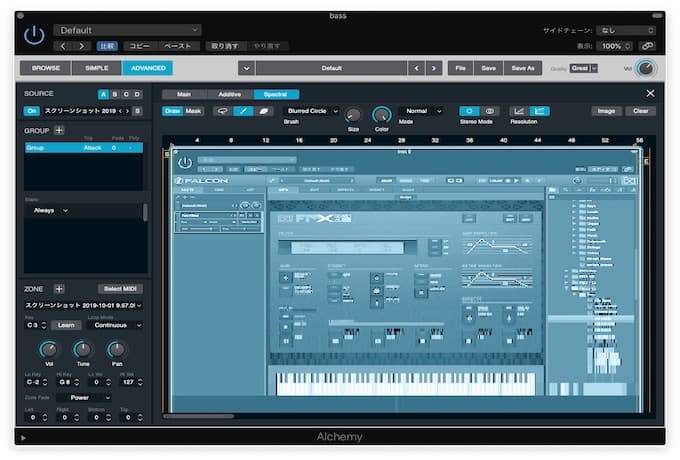Viewport: 680px width, 460px height.
Task: Toggle source On button
Action: [x=32, y=111]
